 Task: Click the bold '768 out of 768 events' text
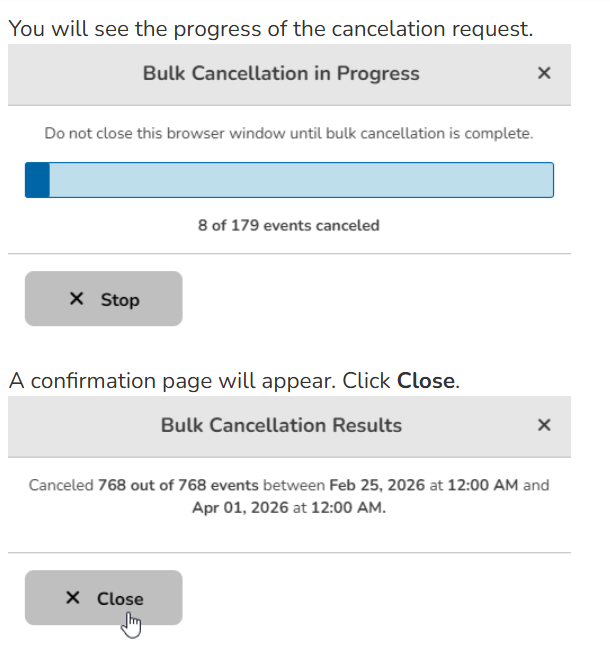(178, 485)
